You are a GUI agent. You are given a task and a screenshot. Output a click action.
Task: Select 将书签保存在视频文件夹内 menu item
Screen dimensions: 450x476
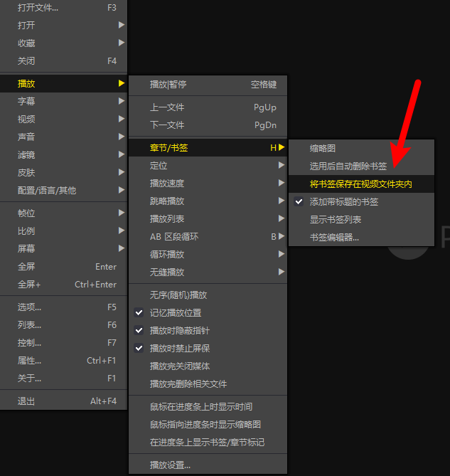point(360,184)
